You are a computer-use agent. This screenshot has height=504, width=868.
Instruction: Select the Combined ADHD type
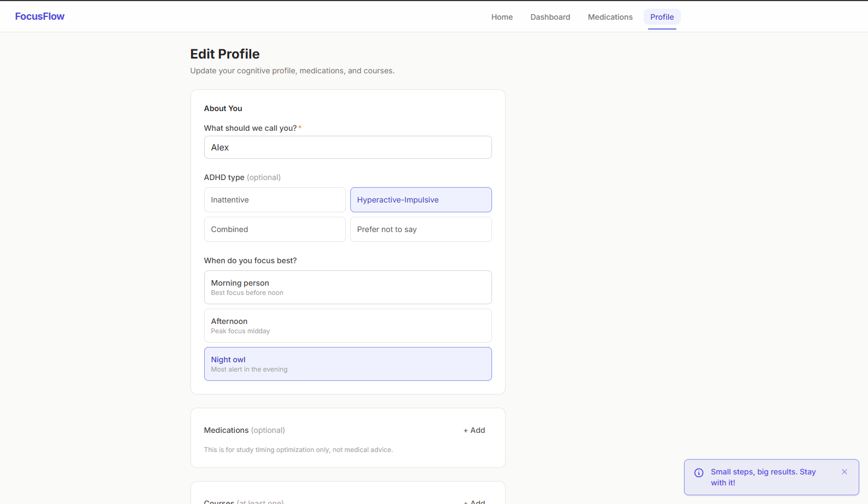pos(275,229)
